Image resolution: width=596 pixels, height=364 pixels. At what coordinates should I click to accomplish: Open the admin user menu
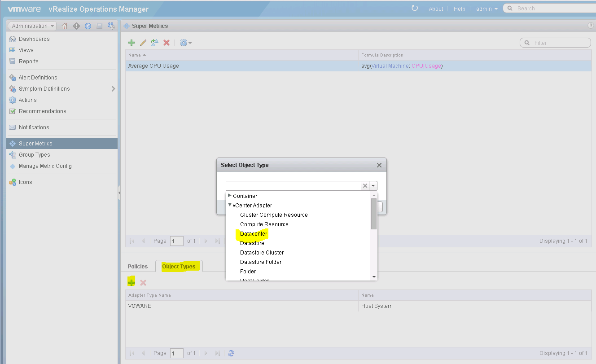pyautogui.click(x=486, y=9)
